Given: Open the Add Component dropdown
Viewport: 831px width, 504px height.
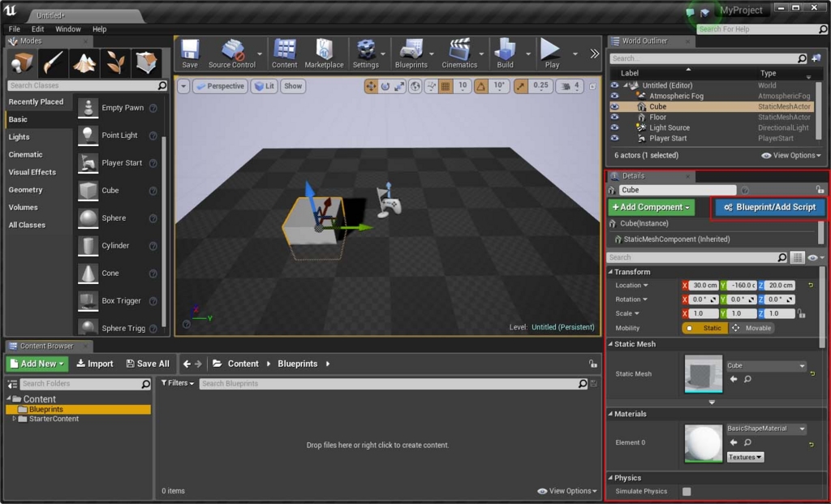Looking at the screenshot, I should (652, 207).
